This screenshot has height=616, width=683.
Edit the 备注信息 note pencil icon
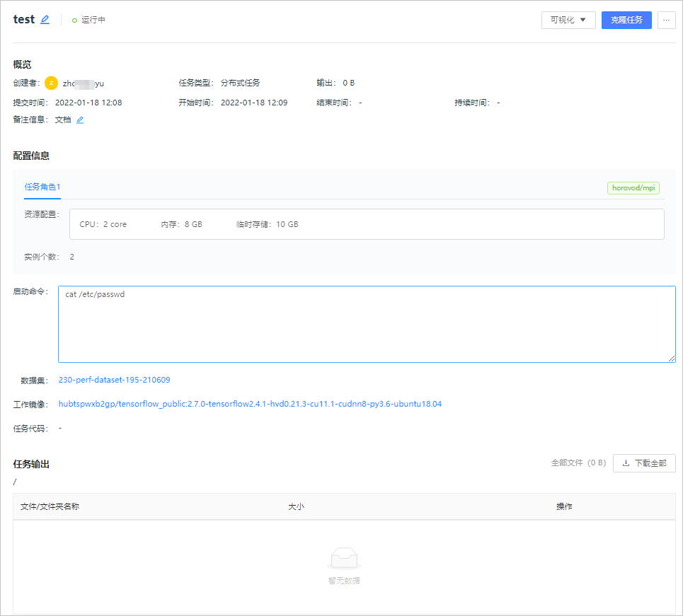tap(80, 120)
